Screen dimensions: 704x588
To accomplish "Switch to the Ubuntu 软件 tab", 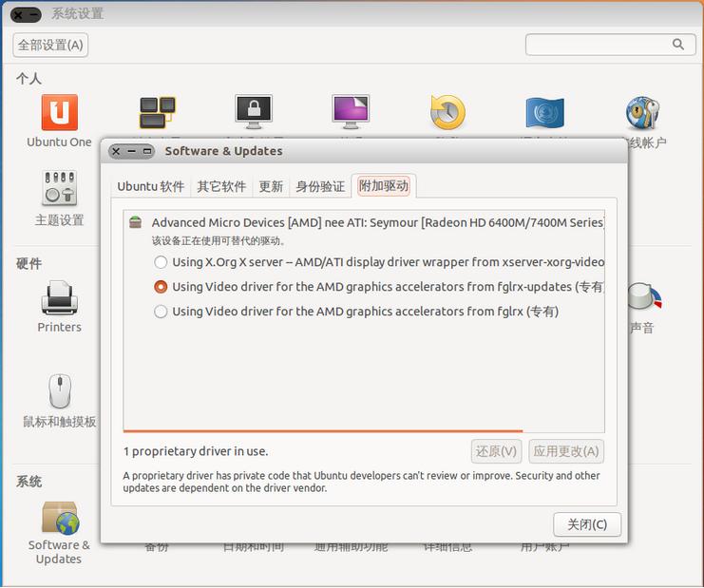I will point(151,186).
